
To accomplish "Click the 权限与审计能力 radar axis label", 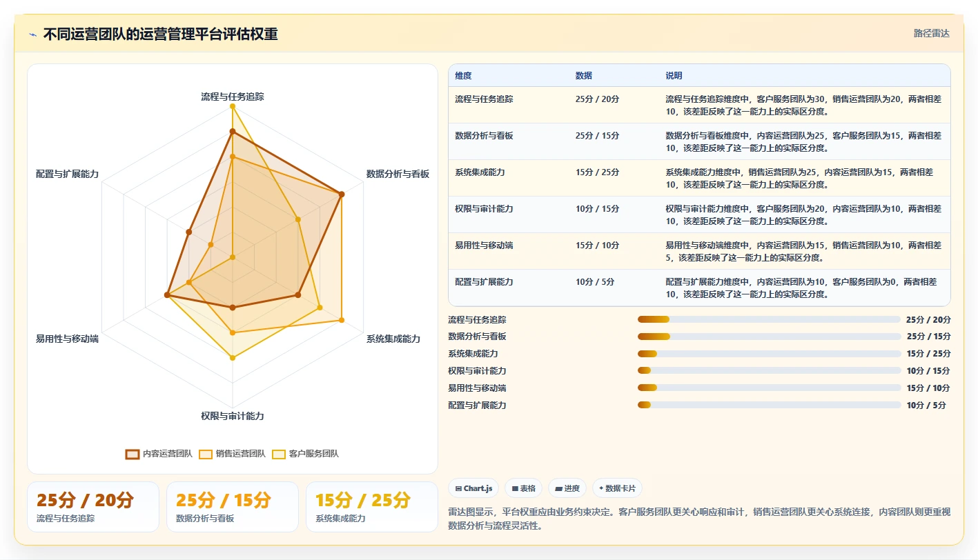I will [x=233, y=416].
